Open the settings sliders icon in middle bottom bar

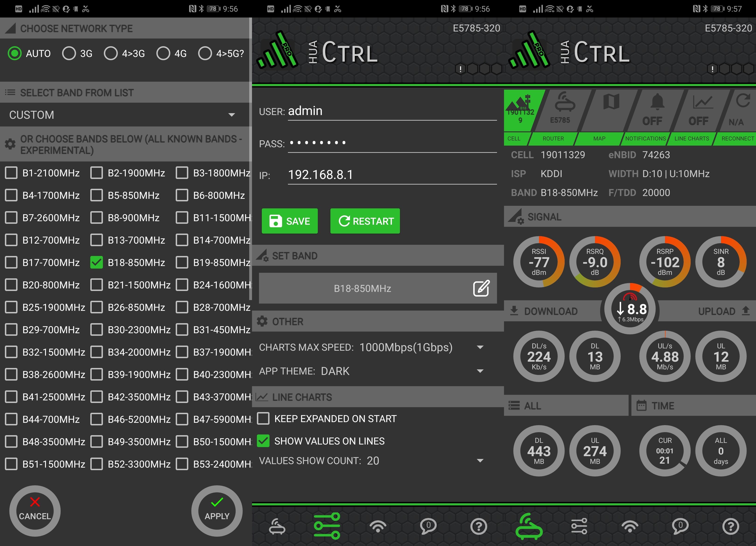pos(327,526)
